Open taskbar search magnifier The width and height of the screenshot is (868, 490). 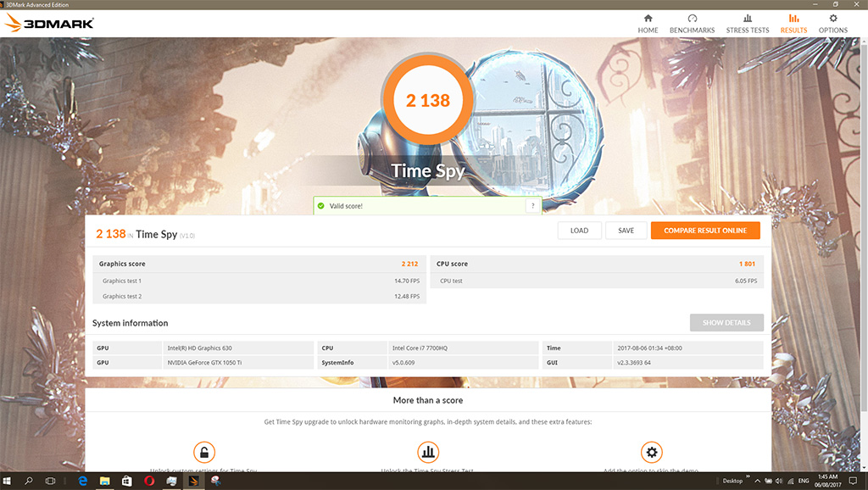(28, 481)
